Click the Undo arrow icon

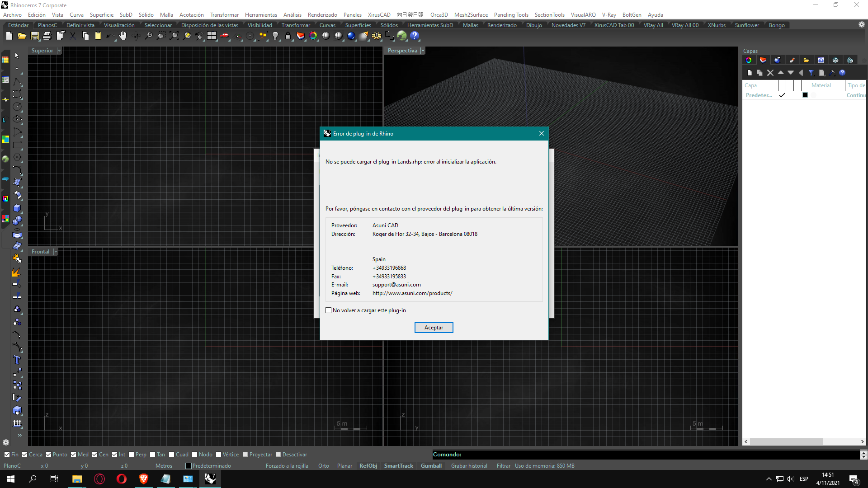(x=110, y=36)
